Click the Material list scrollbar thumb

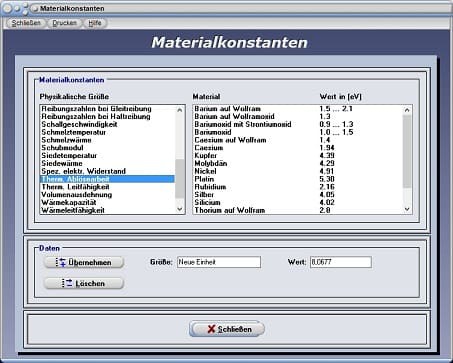[x=407, y=151]
